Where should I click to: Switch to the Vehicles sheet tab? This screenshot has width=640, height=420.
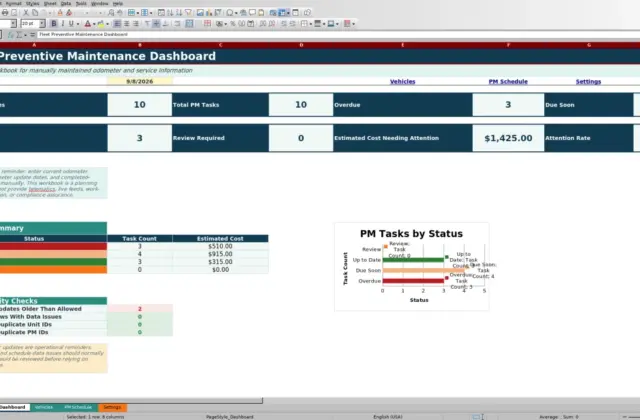click(x=43, y=407)
